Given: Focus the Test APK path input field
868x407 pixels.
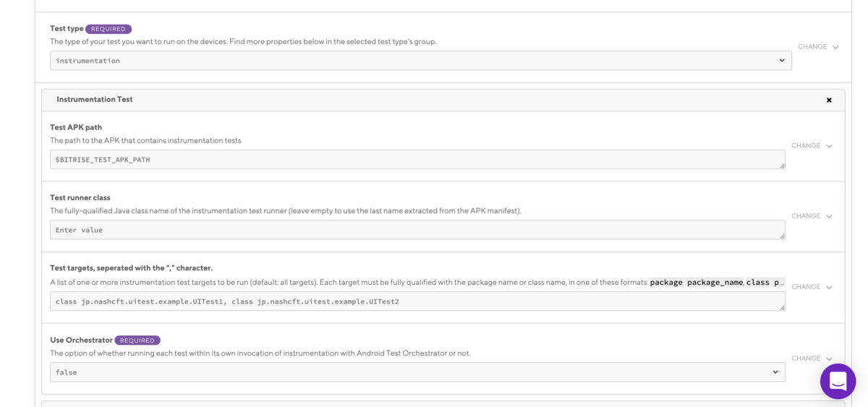Looking at the screenshot, I should [x=417, y=160].
